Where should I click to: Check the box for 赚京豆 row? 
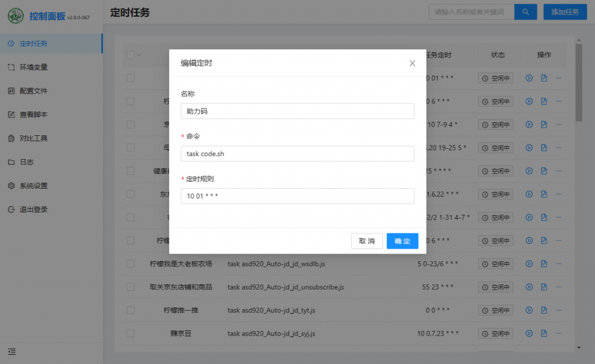click(x=130, y=334)
